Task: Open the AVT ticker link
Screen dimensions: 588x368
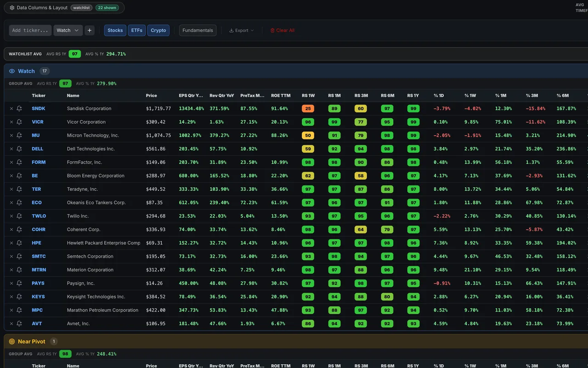Action: tap(37, 323)
